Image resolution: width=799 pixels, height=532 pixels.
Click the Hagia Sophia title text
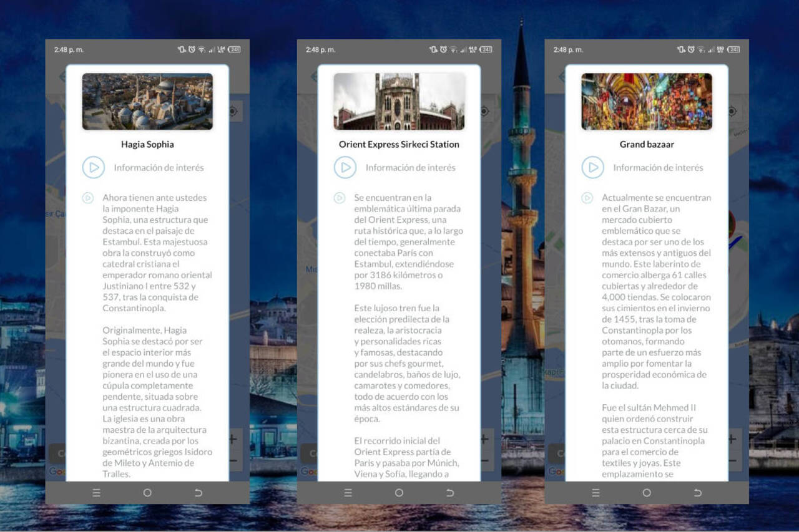click(x=147, y=144)
